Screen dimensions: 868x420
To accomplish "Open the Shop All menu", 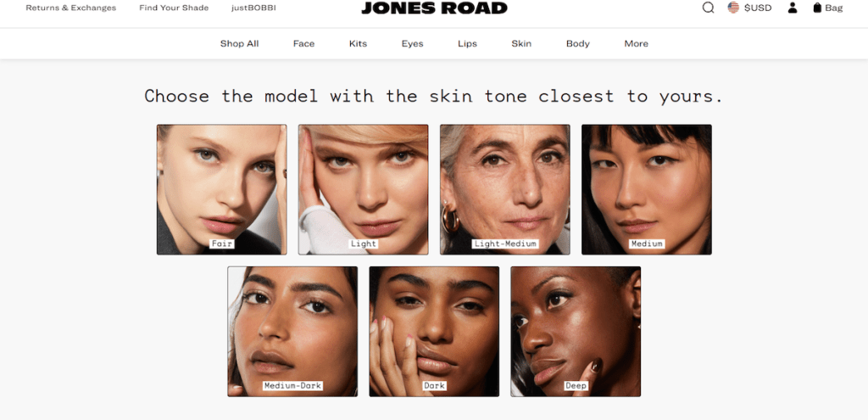I will tap(239, 44).
